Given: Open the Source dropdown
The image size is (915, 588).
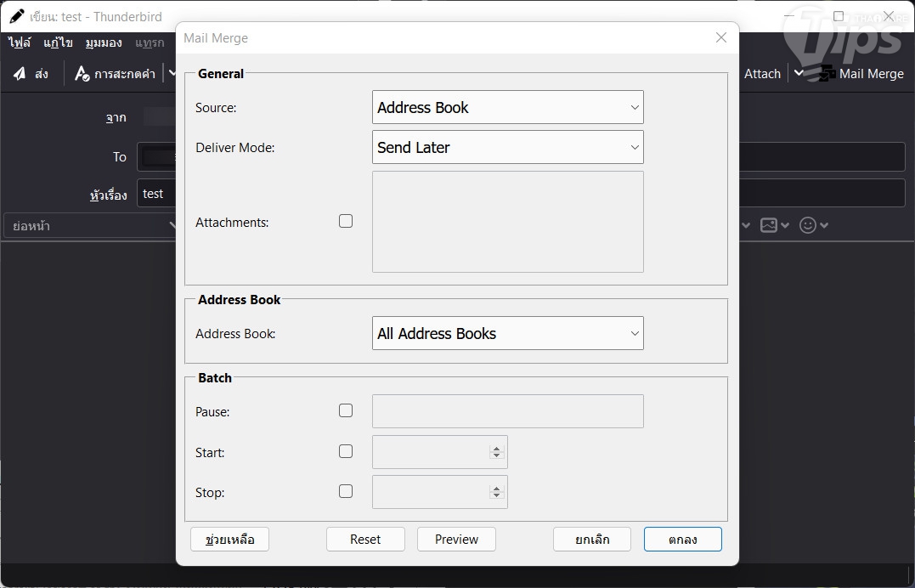Looking at the screenshot, I should tap(508, 107).
